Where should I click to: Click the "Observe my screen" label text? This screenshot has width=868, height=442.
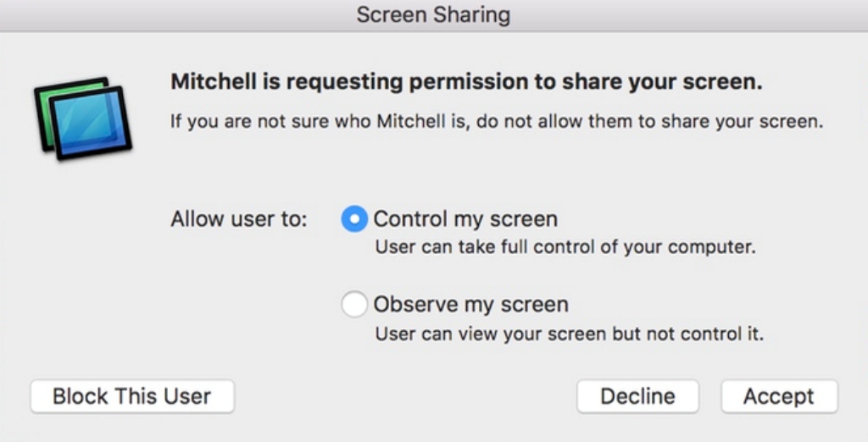[471, 304]
